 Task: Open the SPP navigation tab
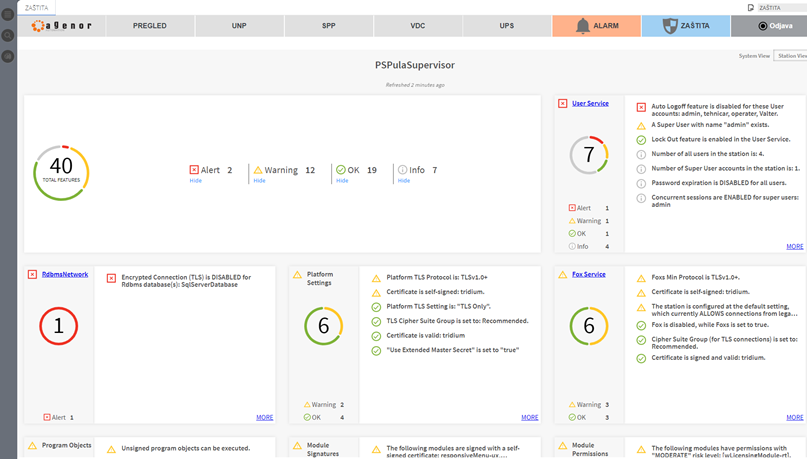pyautogui.click(x=328, y=26)
